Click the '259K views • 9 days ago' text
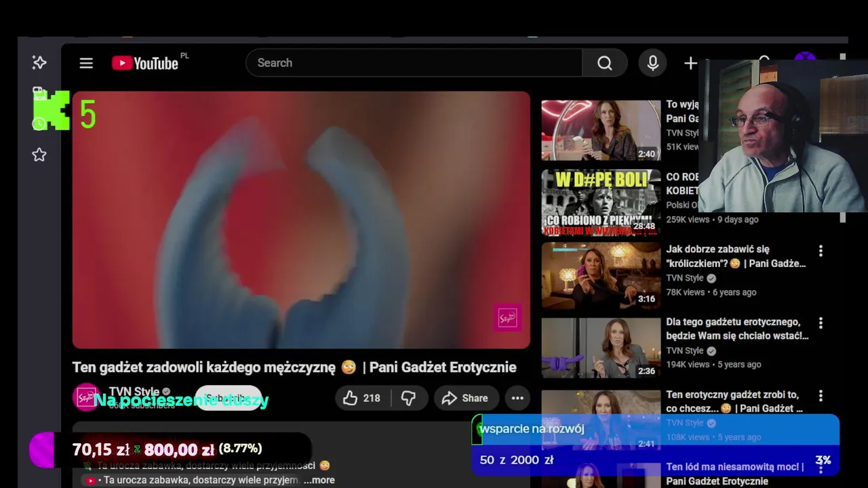 [x=712, y=219]
